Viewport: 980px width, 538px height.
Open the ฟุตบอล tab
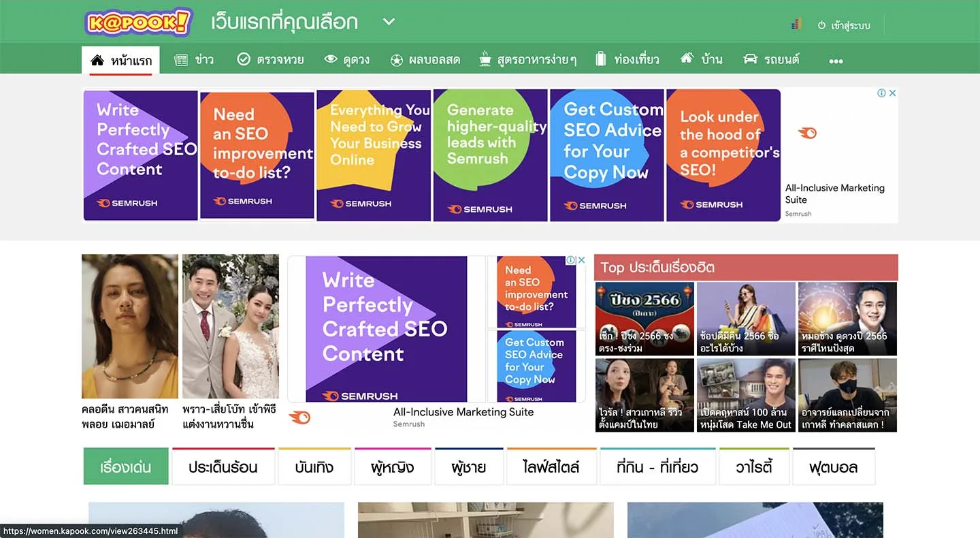(x=833, y=467)
